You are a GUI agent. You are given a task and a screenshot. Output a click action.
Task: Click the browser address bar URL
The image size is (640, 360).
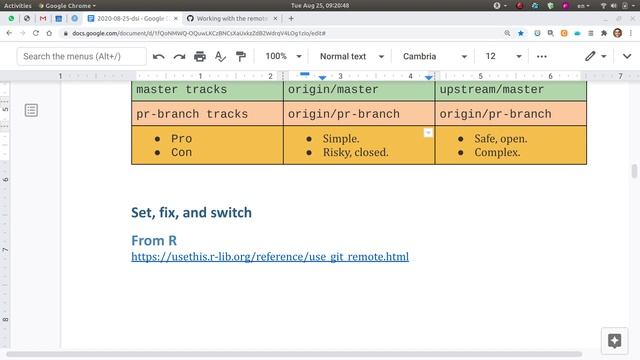coord(199,33)
